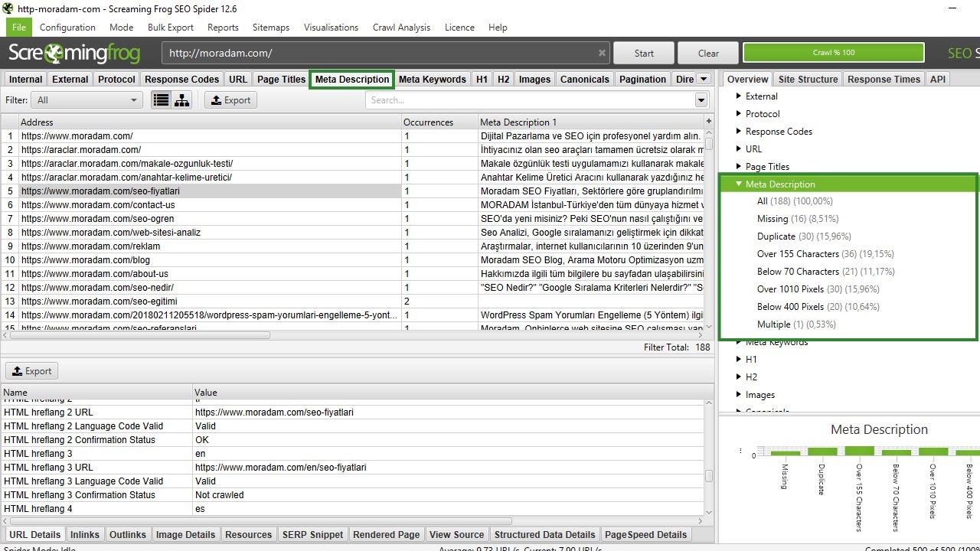Screen dimensions: 980x551
Task: Sort by the Occurrences column header
Action: [x=439, y=122]
